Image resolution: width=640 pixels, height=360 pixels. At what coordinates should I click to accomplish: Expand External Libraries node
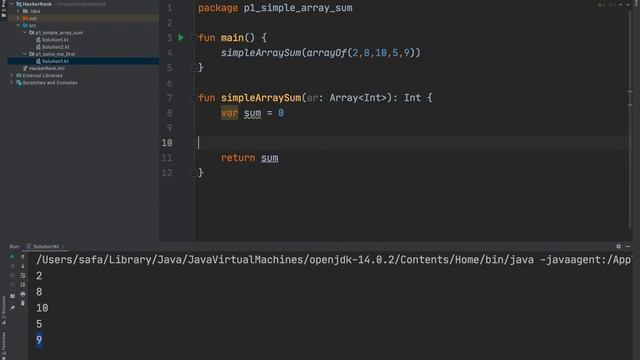[x=12, y=76]
